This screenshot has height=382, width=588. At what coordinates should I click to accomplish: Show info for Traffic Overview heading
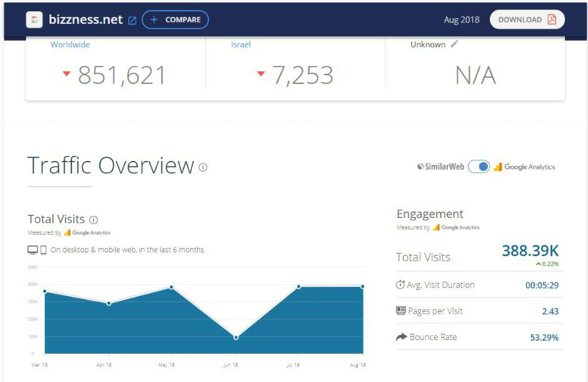point(203,167)
